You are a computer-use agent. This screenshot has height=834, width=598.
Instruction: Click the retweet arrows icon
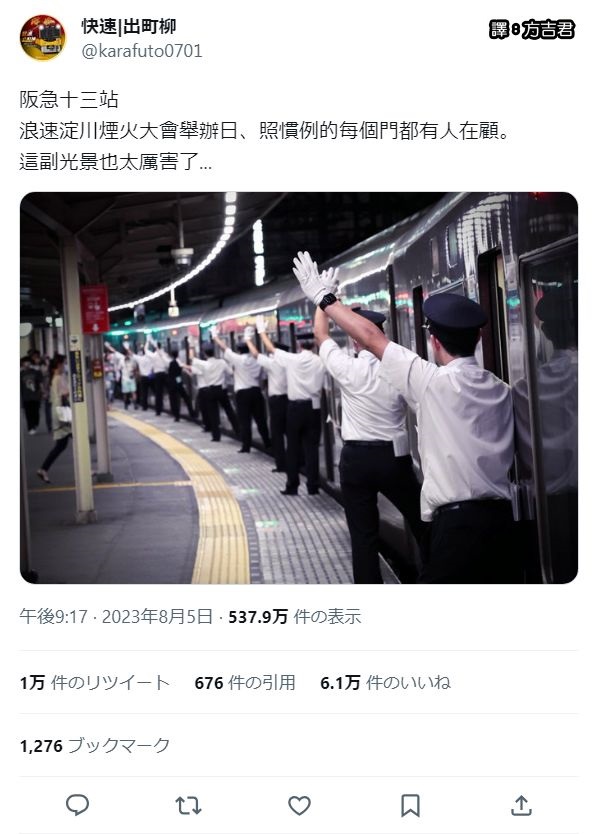(x=188, y=806)
